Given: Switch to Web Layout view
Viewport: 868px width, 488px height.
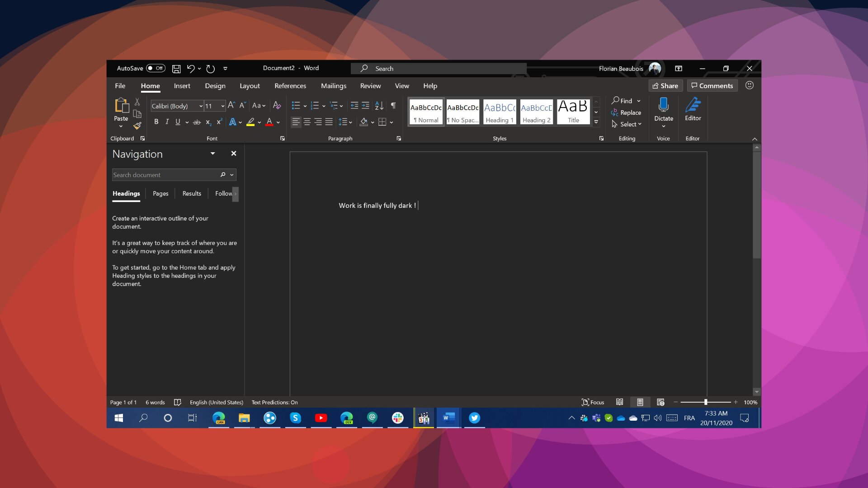Looking at the screenshot, I should tap(660, 402).
